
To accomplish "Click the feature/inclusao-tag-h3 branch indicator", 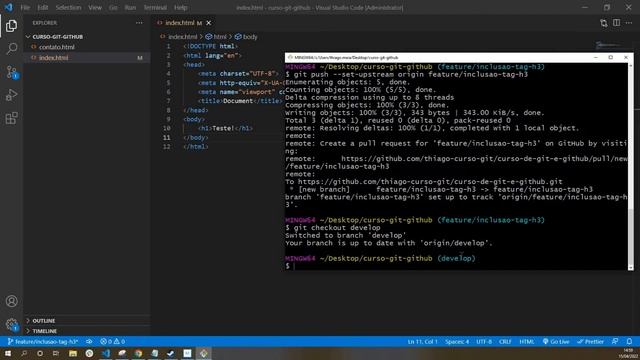I will tap(43, 342).
